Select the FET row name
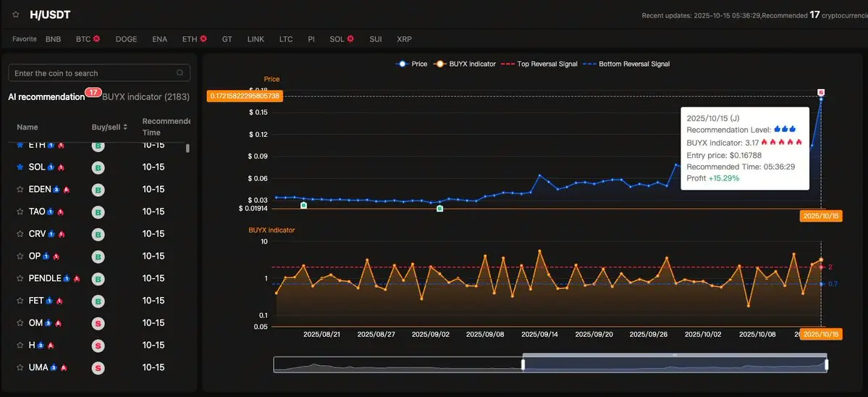This screenshot has width=868, height=397. click(36, 301)
